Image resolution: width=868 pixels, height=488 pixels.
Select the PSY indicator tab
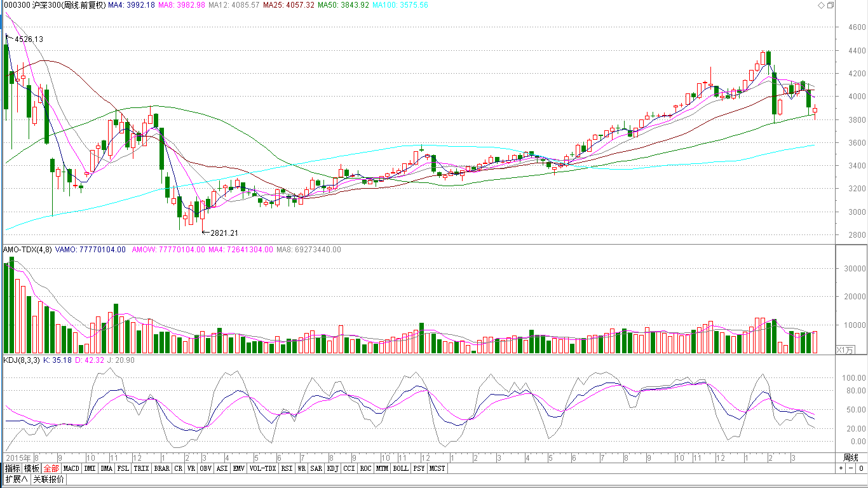(x=419, y=468)
